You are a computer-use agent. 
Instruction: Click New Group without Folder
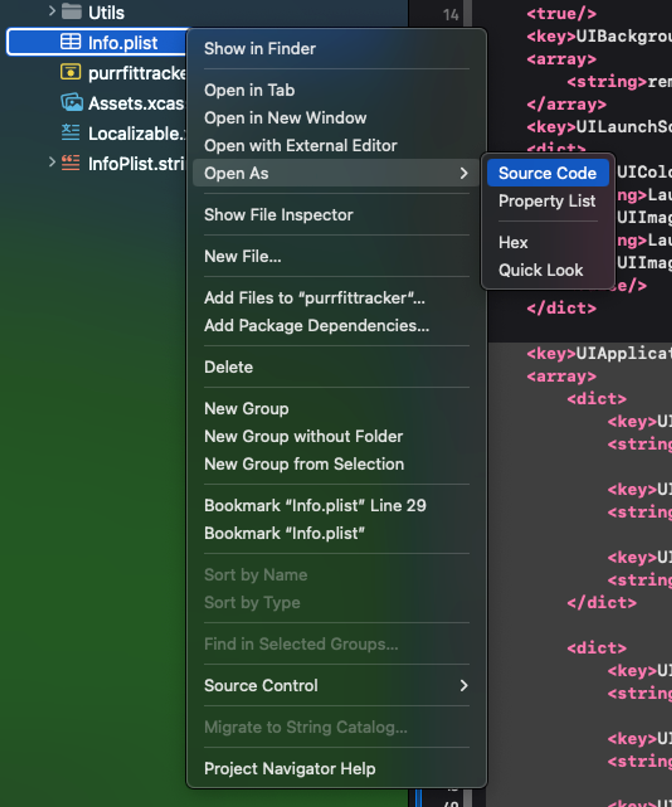click(303, 437)
